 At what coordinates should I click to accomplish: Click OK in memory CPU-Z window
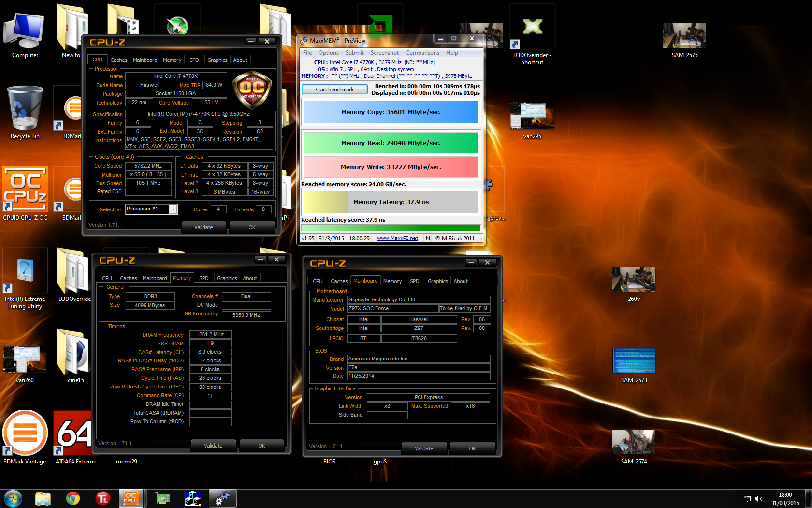pyautogui.click(x=261, y=446)
